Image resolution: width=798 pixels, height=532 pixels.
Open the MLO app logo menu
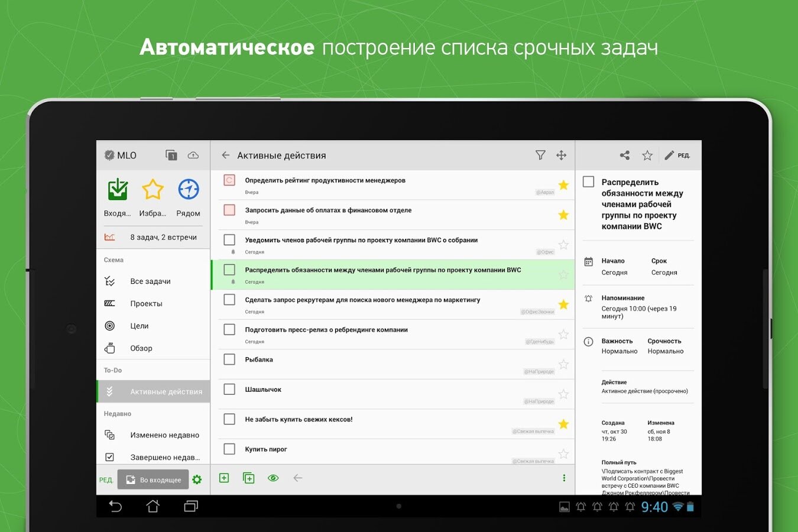(x=120, y=155)
